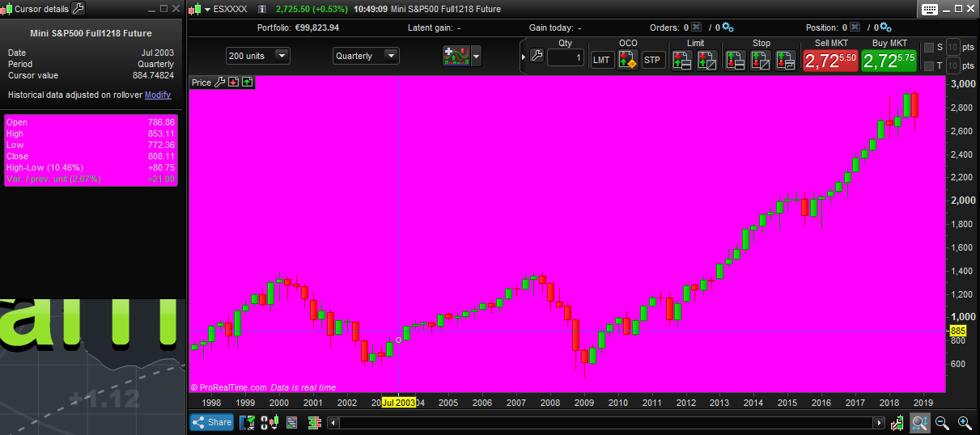The image size is (980, 435).
Task: Click the list document icon in bottom toolbar
Action: pyautogui.click(x=291, y=422)
